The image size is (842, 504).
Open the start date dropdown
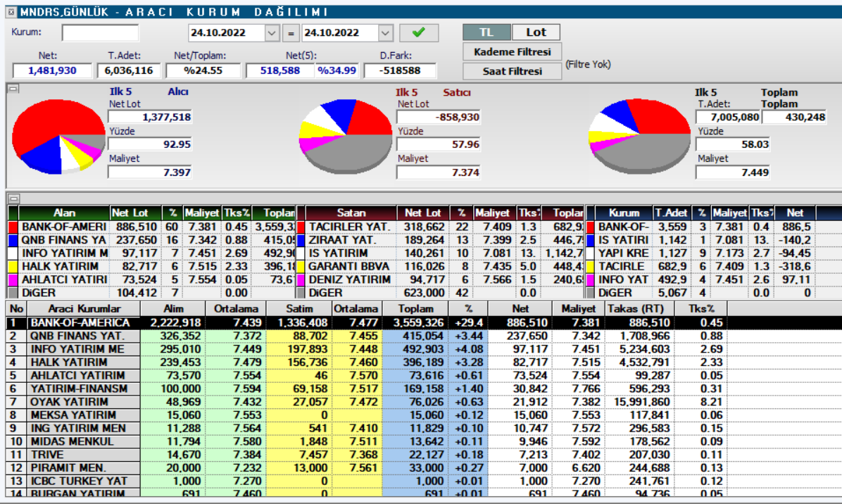[x=272, y=33]
